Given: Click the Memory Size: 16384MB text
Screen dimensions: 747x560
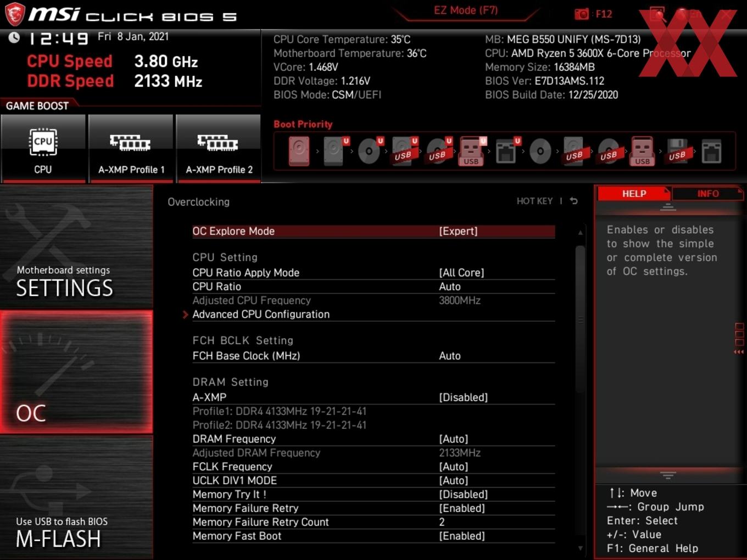Looking at the screenshot, I should point(540,67).
